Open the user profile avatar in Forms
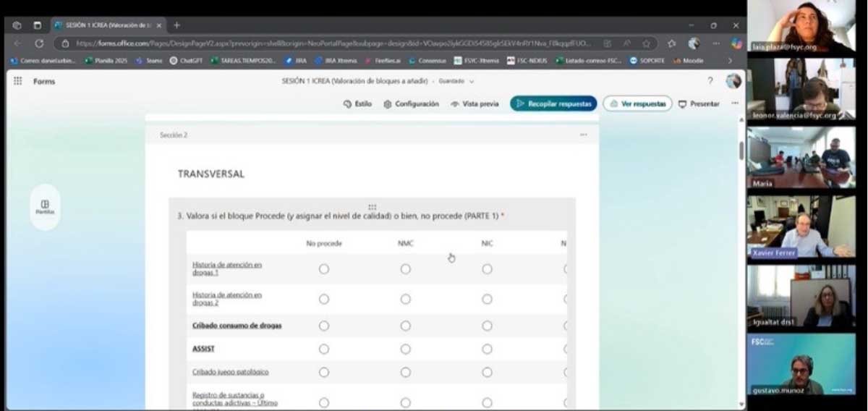The height and width of the screenshot is (411, 868). point(733,80)
